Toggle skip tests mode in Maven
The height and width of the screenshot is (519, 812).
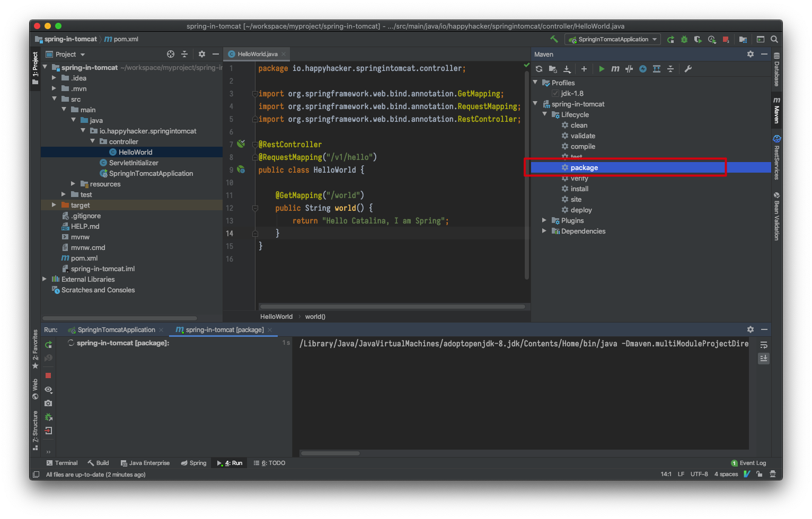click(643, 69)
